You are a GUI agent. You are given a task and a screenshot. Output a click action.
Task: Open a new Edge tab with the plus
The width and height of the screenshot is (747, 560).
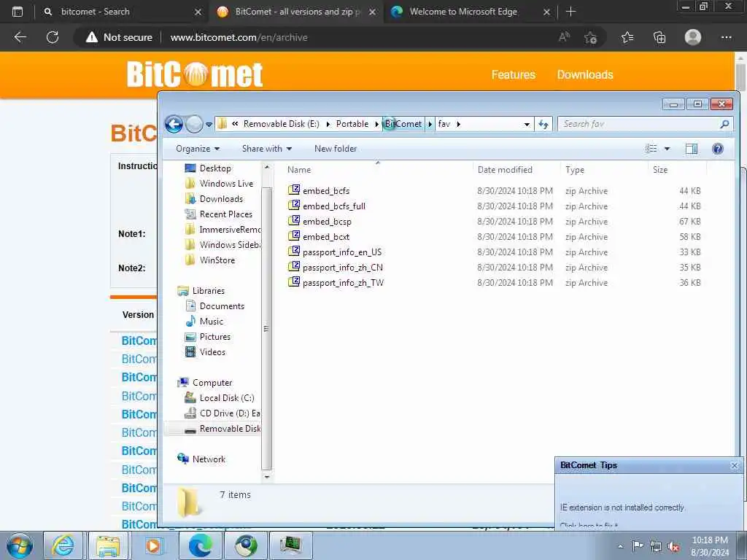570,12
